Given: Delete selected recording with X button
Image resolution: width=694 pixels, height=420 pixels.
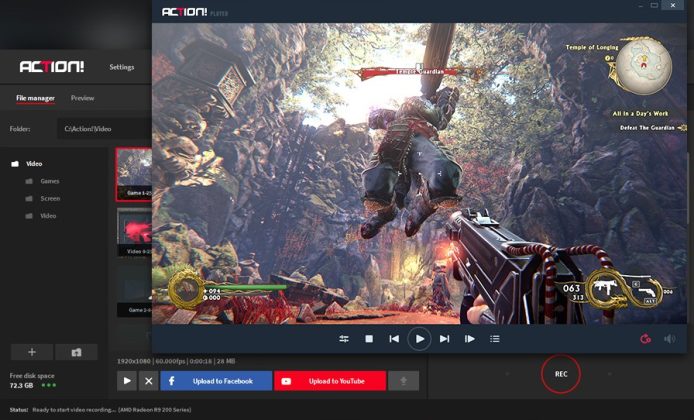Looking at the screenshot, I should point(149,381).
